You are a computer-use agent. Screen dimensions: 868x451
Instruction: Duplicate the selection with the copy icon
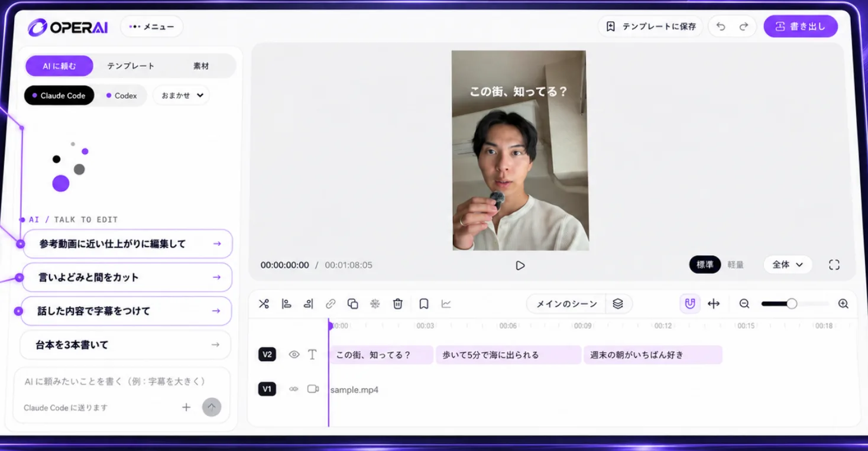pos(353,304)
